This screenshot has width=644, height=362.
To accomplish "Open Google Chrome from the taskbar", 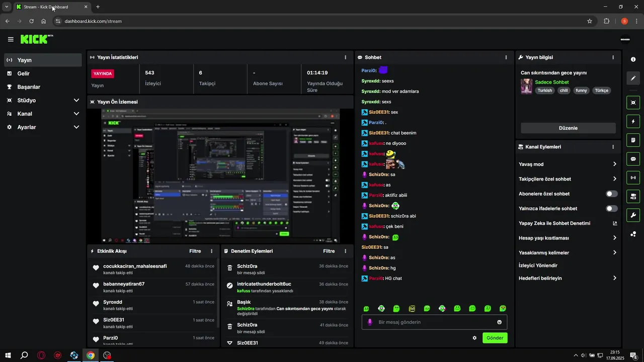I will pyautogui.click(x=91, y=355).
